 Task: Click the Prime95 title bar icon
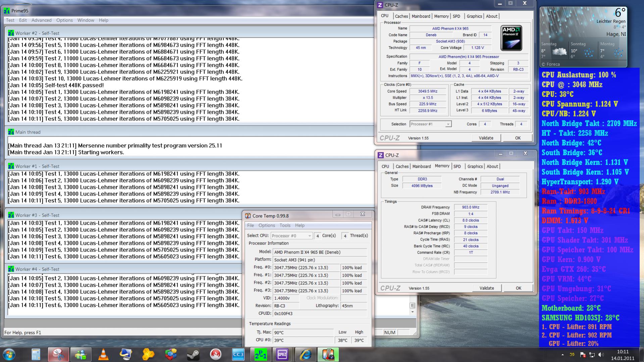point(7,11)
